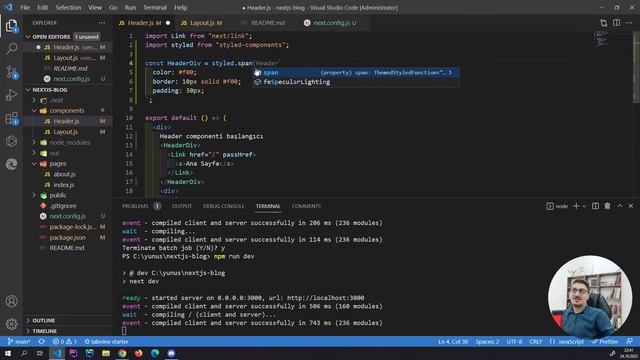Select the feSpecularLighting suggestion
The image size is (640, 360).
coord(356,82)
